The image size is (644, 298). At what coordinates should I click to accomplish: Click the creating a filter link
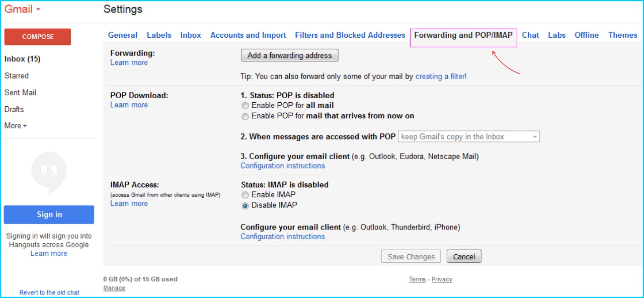(x=441, y=77)
